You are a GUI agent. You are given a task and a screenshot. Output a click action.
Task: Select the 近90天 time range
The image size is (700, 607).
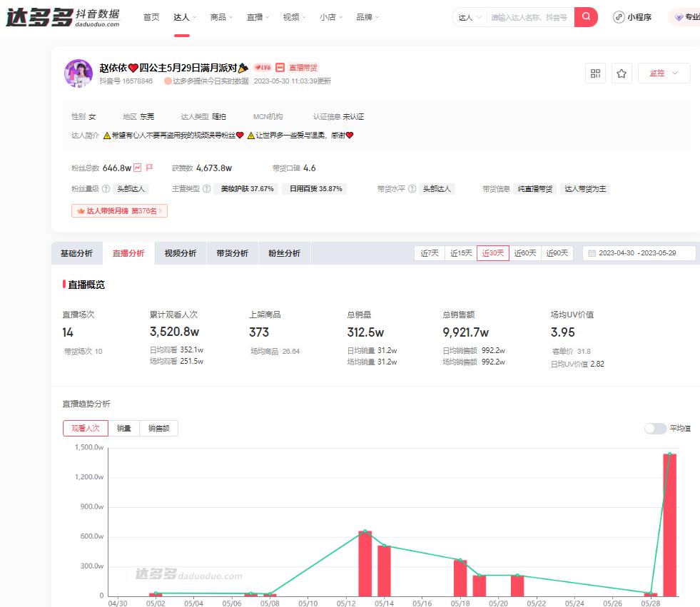click(x=557, y=253)
